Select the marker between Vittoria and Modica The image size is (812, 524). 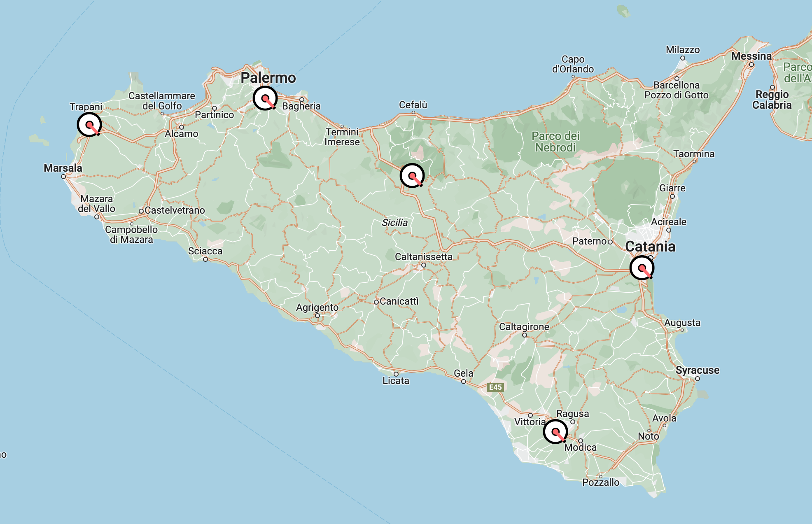point(555,431)
